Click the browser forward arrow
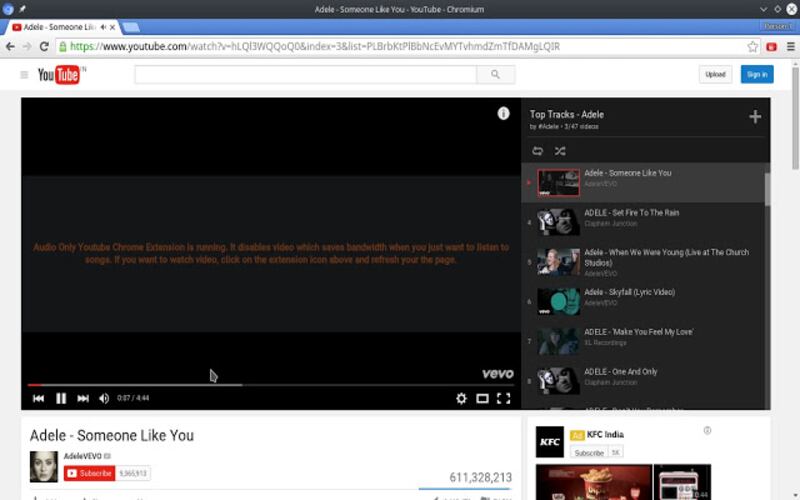Image resolution: width=800 pixels, height=500 pixels. pyautogui.click(x=27, y=46)
